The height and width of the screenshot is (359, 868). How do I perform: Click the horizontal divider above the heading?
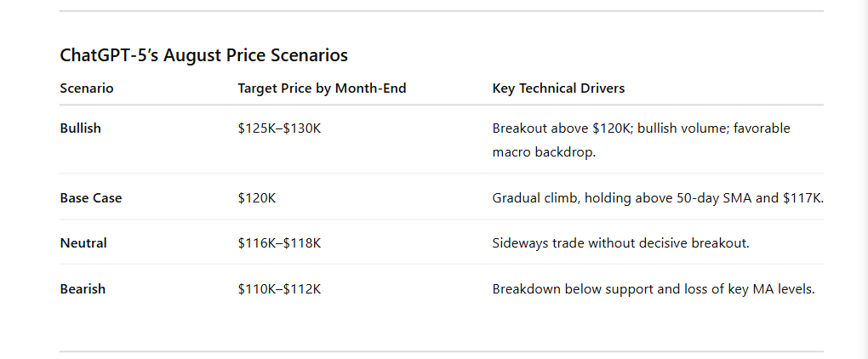coord(441,10)
